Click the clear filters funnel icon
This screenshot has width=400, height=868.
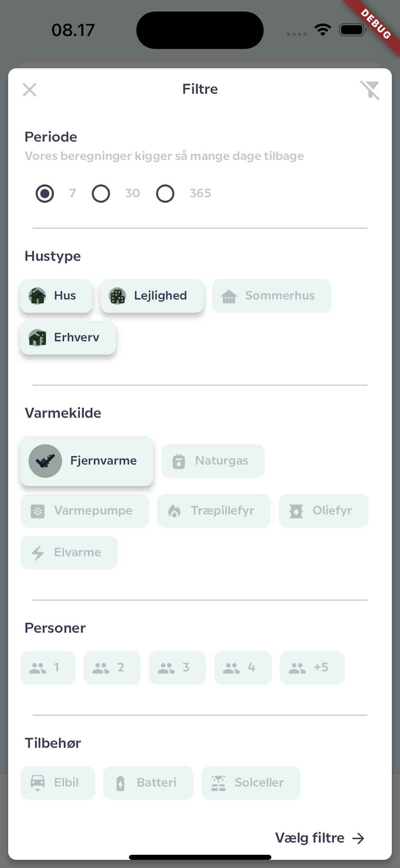pyautogui.click(x=370, y=90)
